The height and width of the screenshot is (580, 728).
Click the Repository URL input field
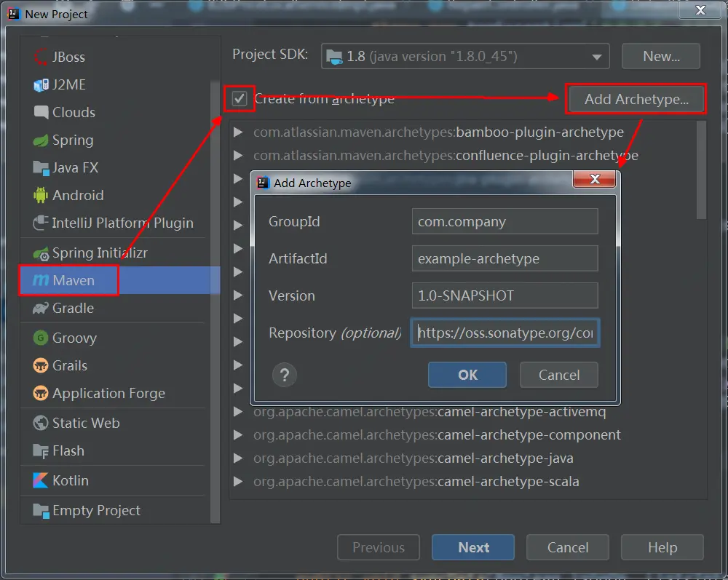tap(505, 333)
